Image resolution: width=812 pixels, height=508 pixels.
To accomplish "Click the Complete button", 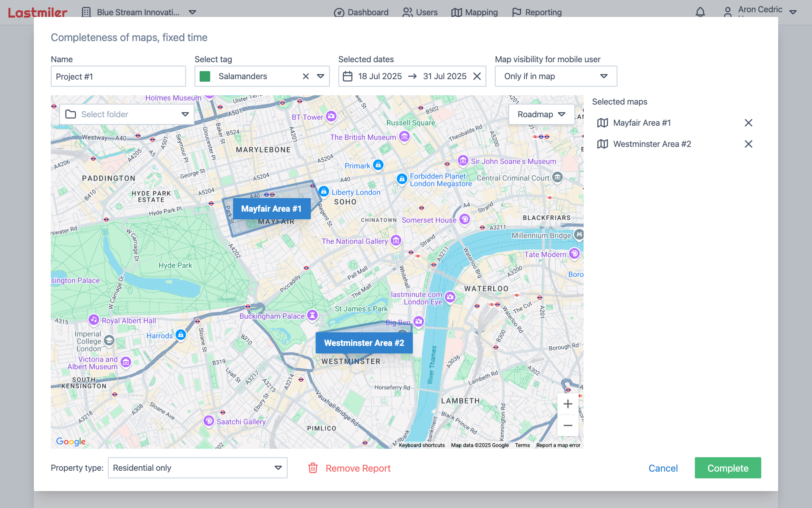I will click(x=728, y=468).
